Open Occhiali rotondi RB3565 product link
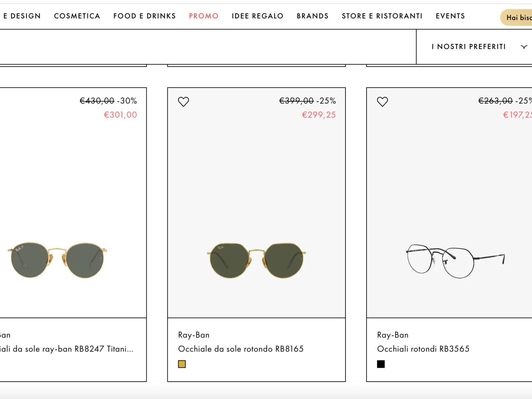The height and width of the screenshot is (399, 532). point(423,349)
